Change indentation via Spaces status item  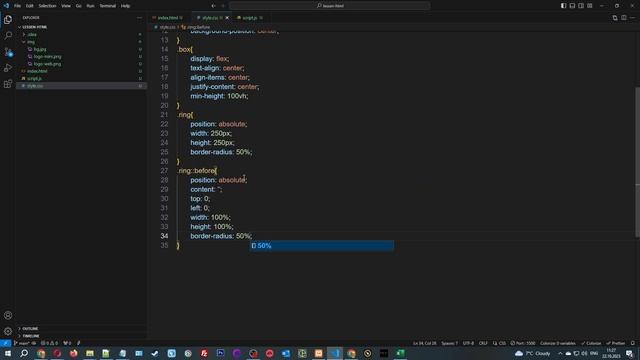(449, 343)
